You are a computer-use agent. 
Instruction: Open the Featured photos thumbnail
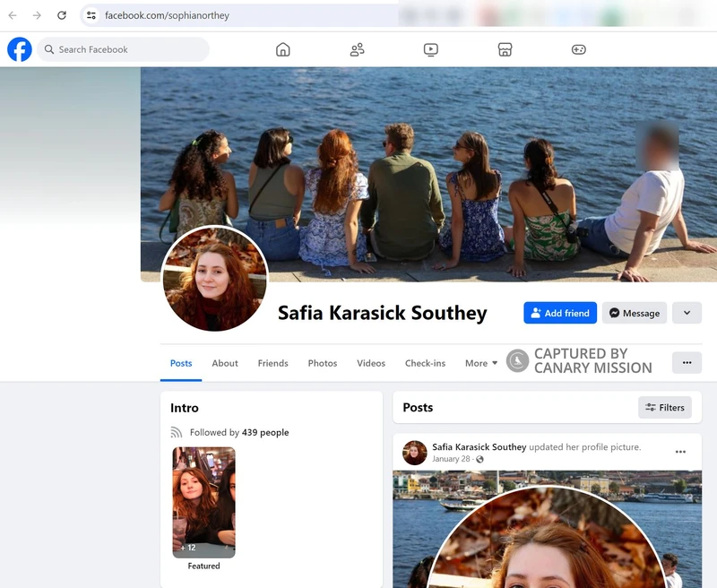point(203,502)
